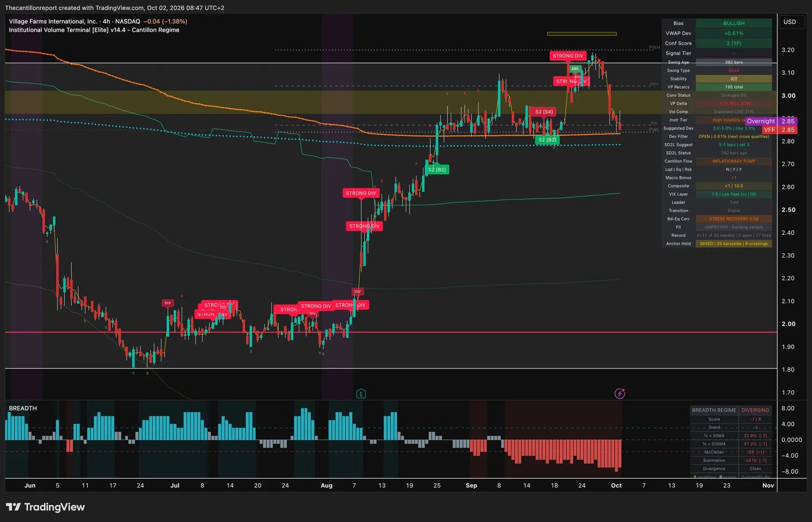Click the Jun date axis label
Image resolution: width=812 pixels, height=522 pixels.
30,486
